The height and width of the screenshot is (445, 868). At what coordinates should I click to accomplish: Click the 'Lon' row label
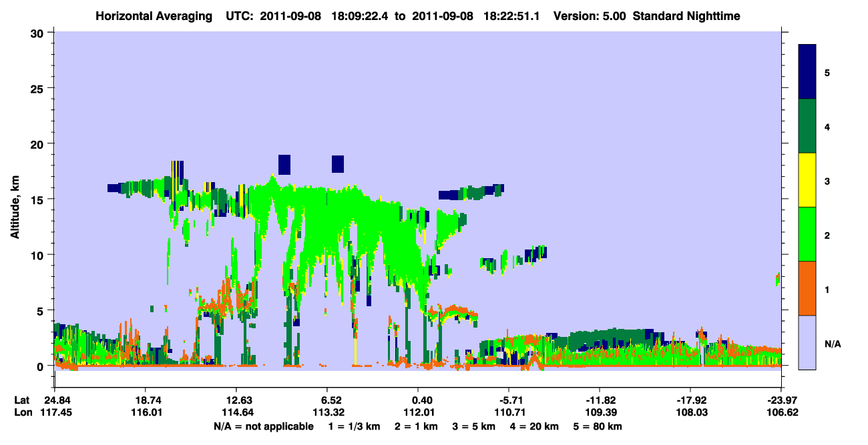[23, 412]
